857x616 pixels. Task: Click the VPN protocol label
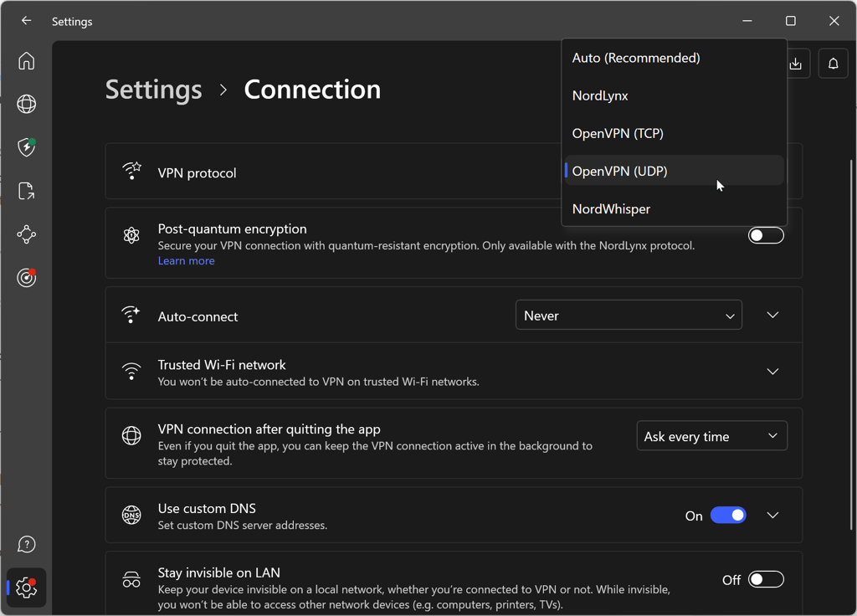tap(197, 173)
